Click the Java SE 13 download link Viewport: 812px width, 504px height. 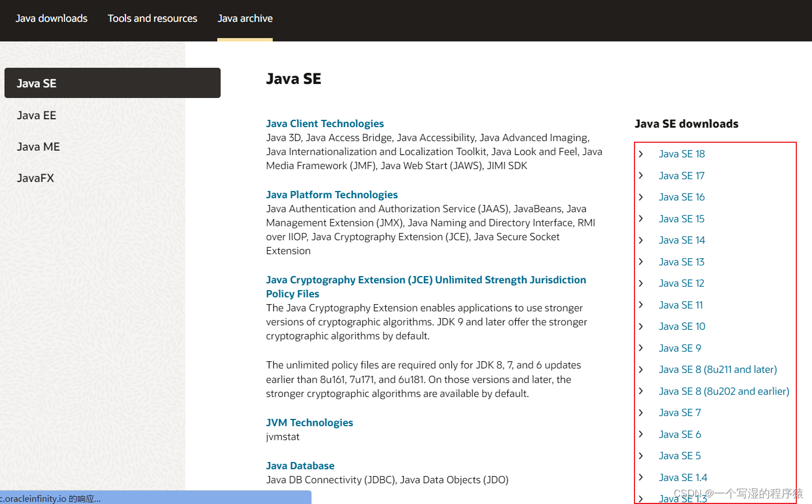tap(682, 262)
